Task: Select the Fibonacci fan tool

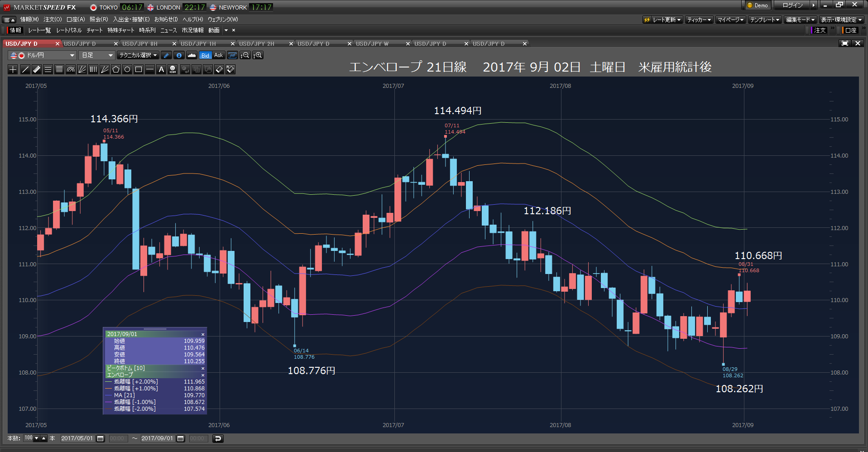Action: [x=82, y=69]
